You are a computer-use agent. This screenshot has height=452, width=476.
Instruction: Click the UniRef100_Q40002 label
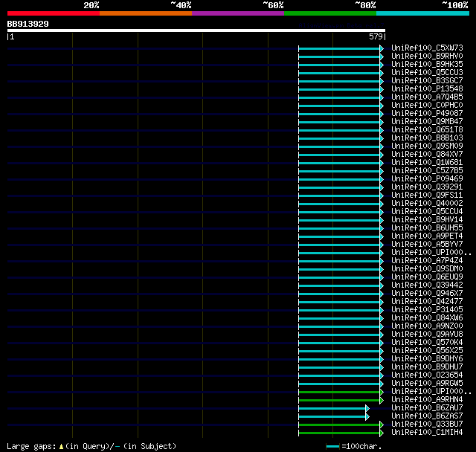427,204
